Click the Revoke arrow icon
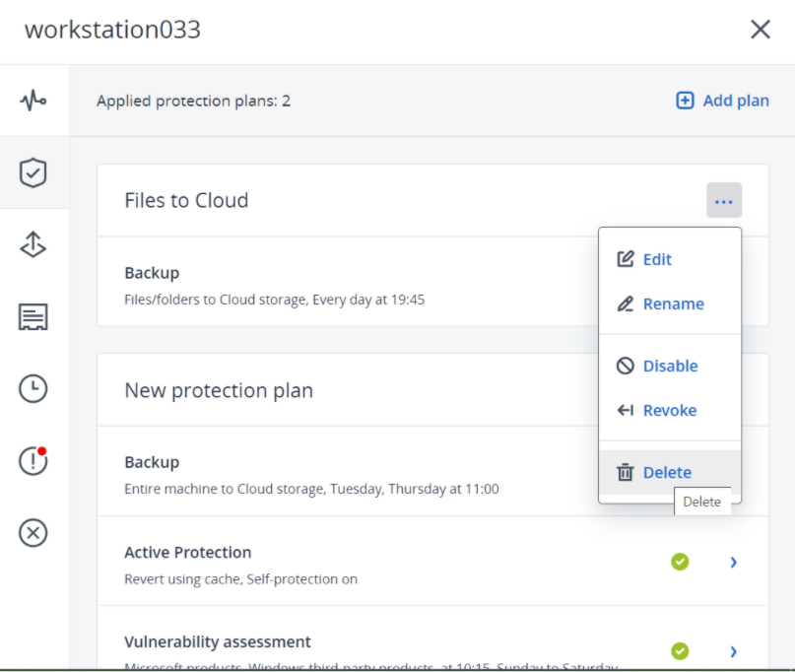This screenshot has width=795, height=672. pos(626,410)
